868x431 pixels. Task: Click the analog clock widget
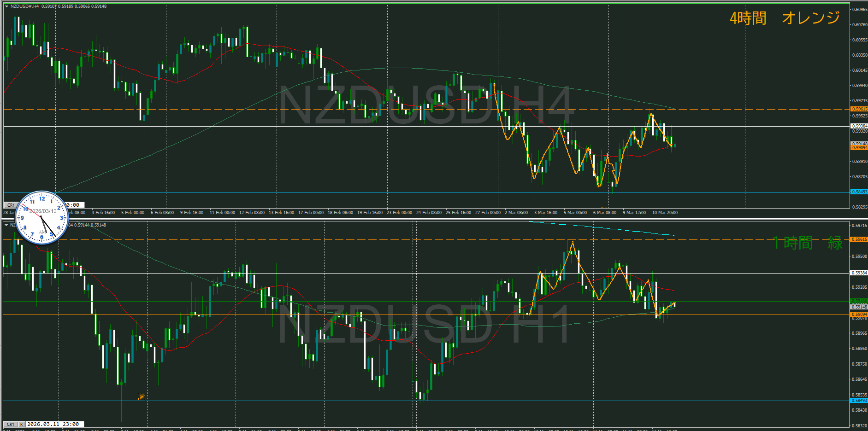coord(41,217)
